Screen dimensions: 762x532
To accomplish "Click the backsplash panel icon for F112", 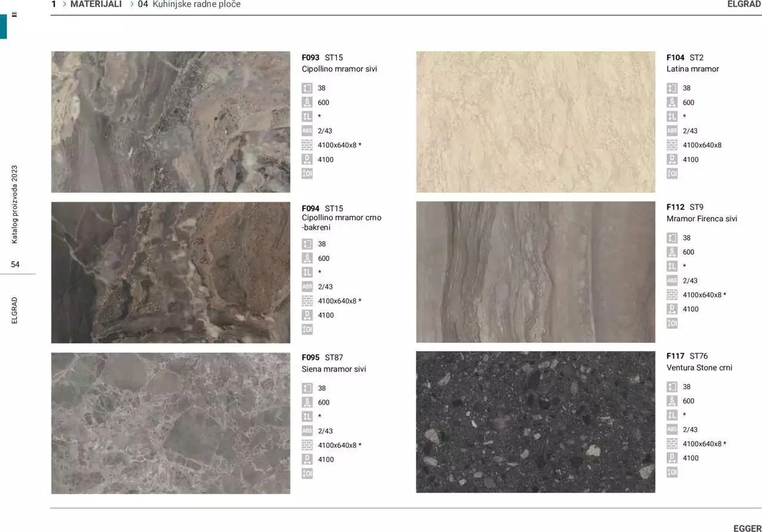I will tap(672, 295).
